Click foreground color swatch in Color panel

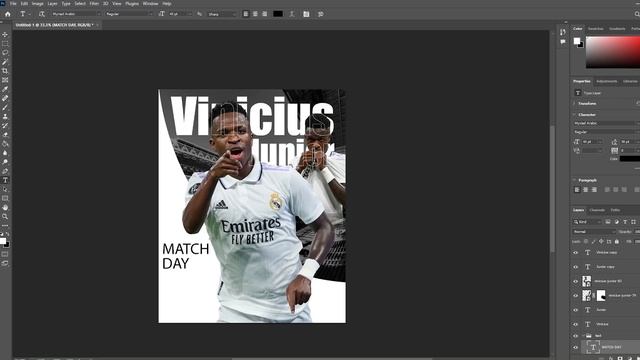coord(577,41)
